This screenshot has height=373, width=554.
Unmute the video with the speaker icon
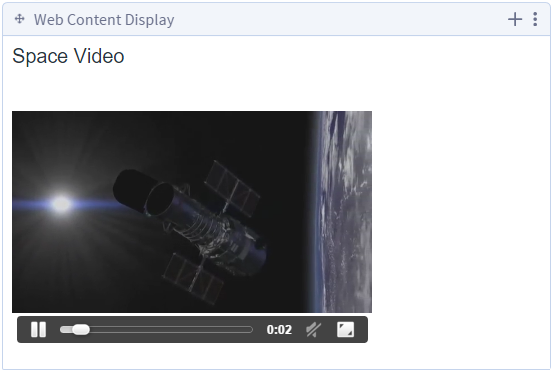point(313,330)
